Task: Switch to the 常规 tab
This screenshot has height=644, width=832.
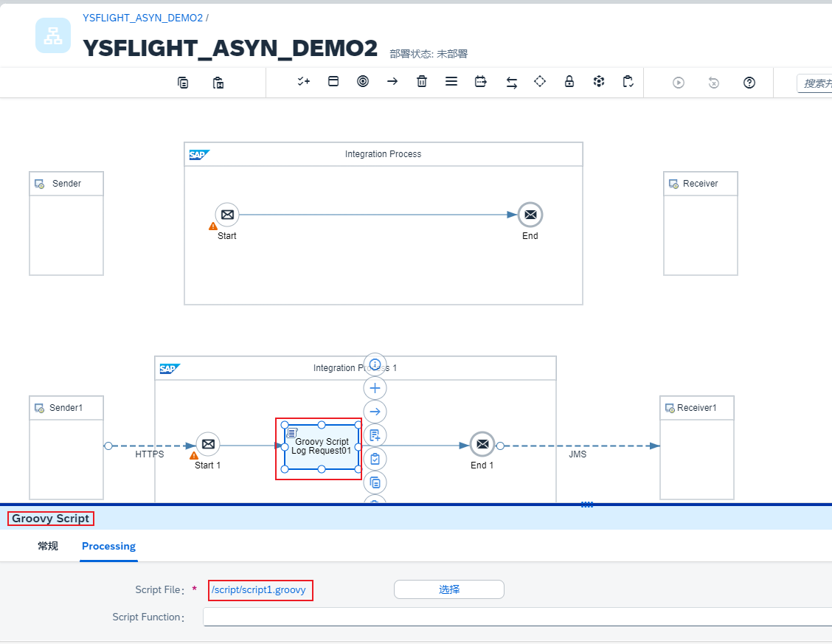Action: [x=48, y=547]
